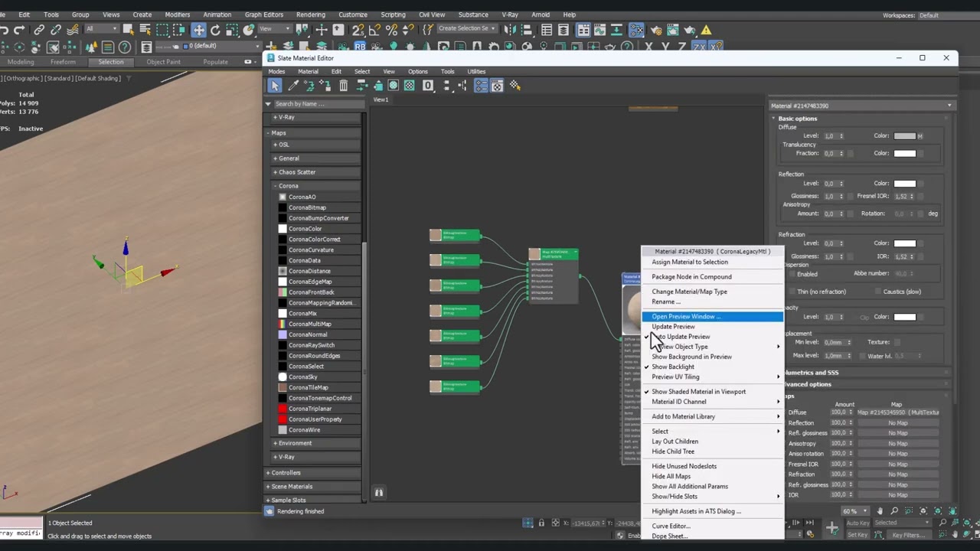Click Select by Name icon in main toolbar

click(x=145, y=30)
